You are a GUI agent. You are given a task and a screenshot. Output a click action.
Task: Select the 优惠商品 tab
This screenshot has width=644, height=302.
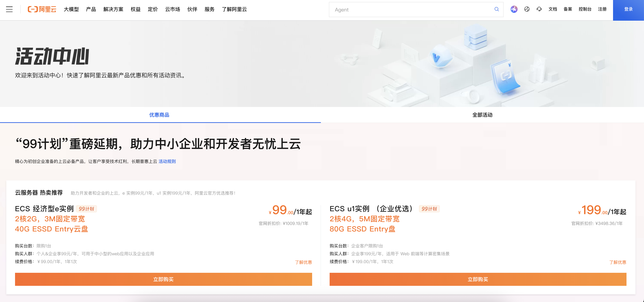[159, 115]
